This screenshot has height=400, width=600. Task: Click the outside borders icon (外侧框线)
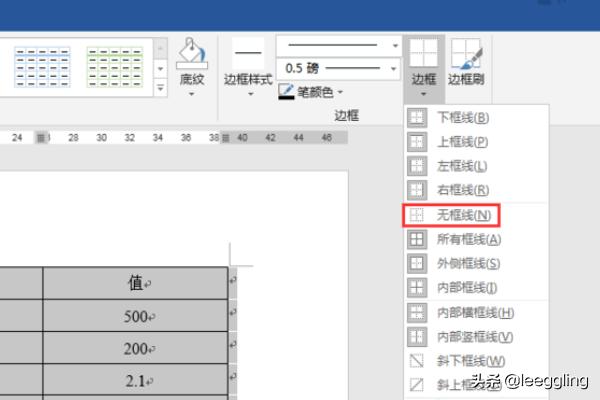(417, 263)
